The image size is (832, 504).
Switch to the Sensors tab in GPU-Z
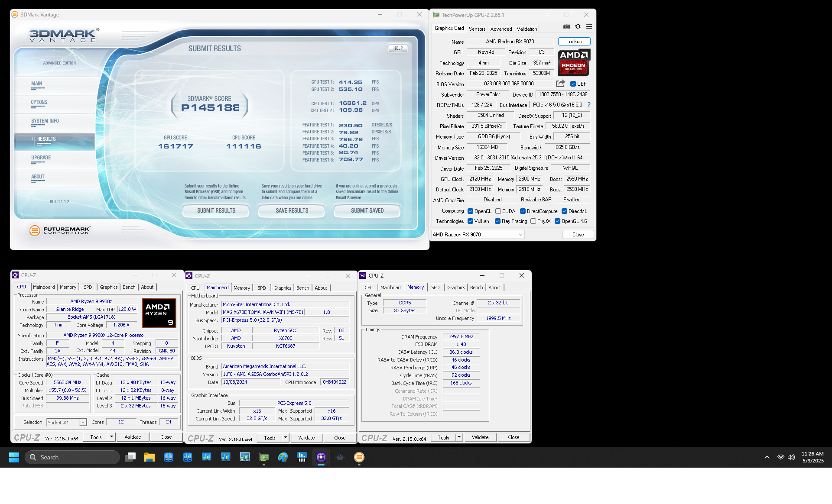point(477,29)
